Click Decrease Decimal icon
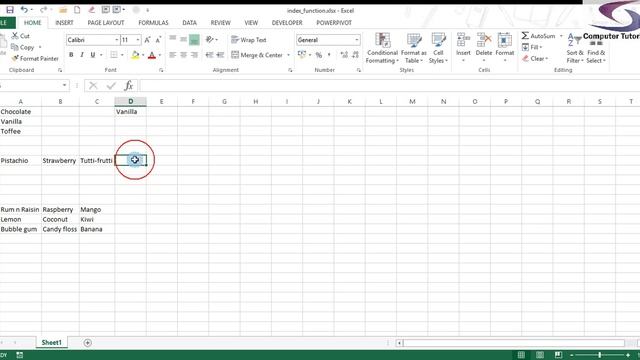 pyautogui.click(x=355, y=55)
